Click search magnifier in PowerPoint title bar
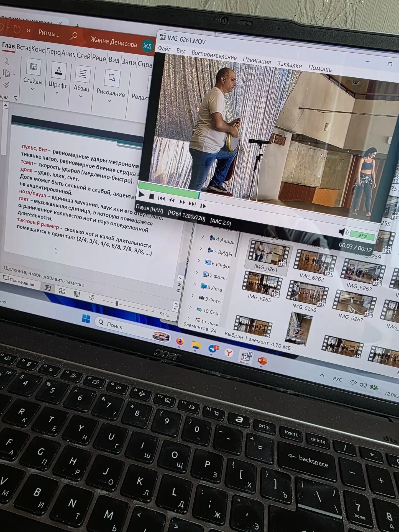This screenshot has width=399, height=532. (x=74, y=36)
